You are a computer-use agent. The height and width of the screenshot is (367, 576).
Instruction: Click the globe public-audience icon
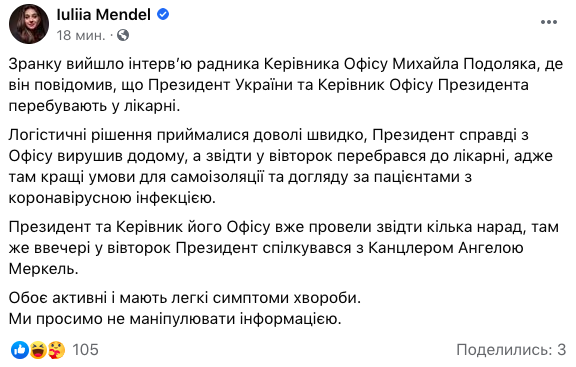123,35
